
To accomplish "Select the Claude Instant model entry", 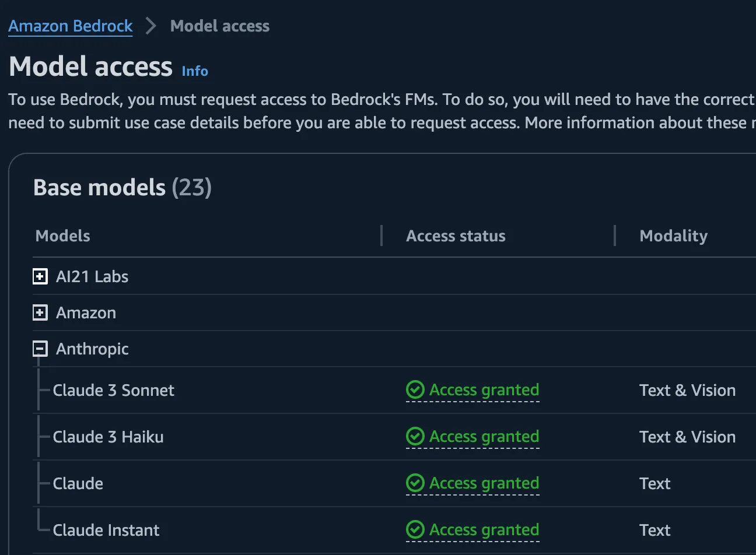I will [x=106, y=530].
